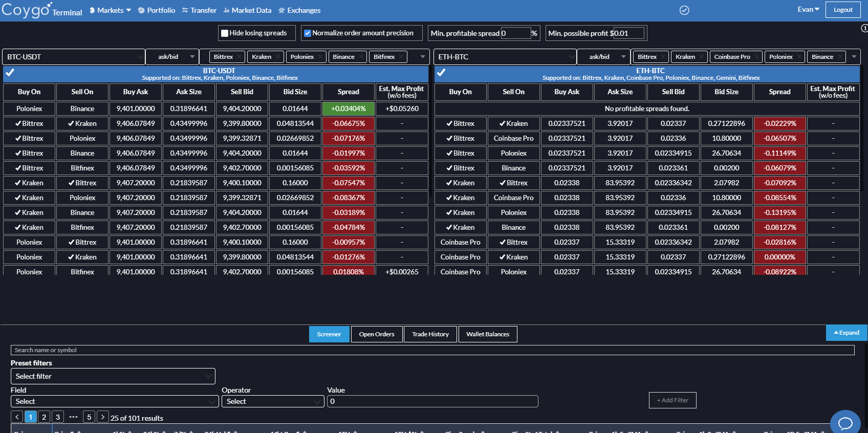The height and width of the screenshot is (433, 868).
Task: Open the Market Data menu item
Action: [x=247, y=10]
